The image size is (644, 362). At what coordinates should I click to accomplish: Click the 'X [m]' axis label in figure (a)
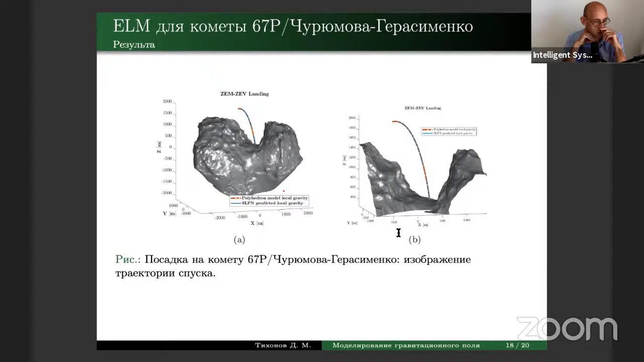257,223
